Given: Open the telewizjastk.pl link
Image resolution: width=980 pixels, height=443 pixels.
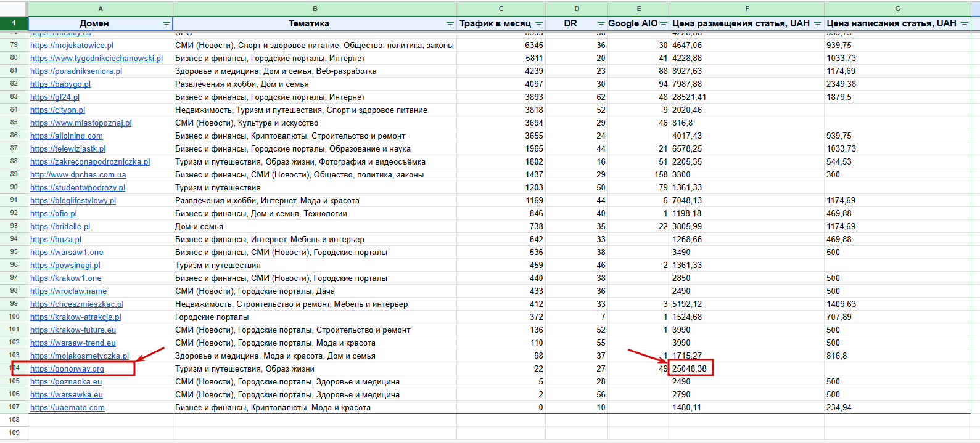Looking at the screenshot, I should [x=68, y=148].
